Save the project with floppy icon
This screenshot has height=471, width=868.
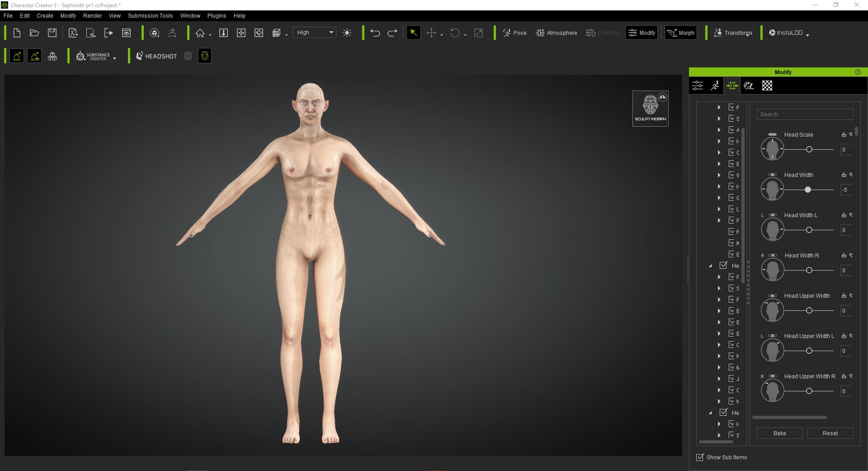click(52, 33)
